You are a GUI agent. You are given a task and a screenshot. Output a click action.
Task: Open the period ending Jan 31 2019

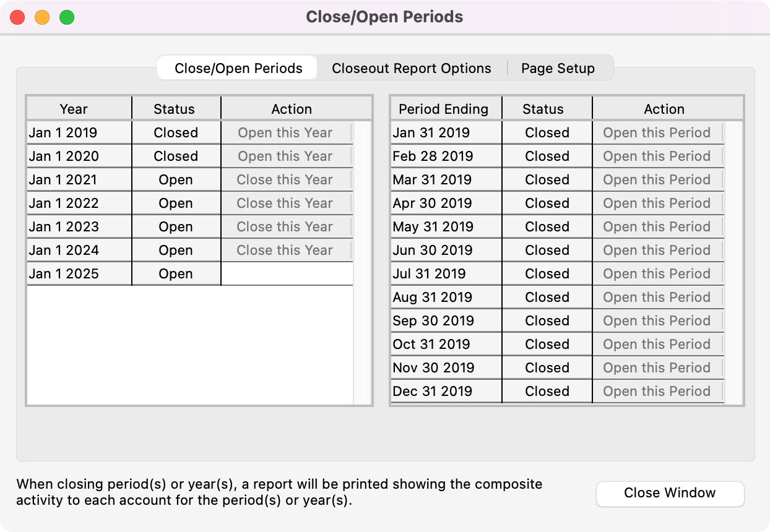point(657,133)
